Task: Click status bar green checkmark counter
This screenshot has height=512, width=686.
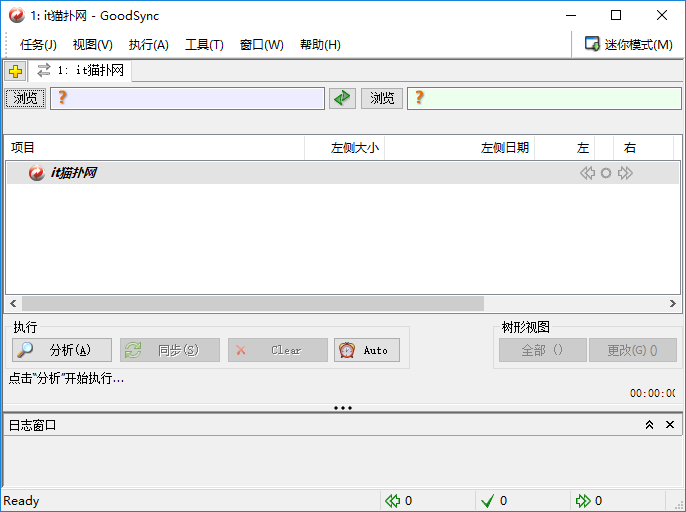Action: click(494, 501)
